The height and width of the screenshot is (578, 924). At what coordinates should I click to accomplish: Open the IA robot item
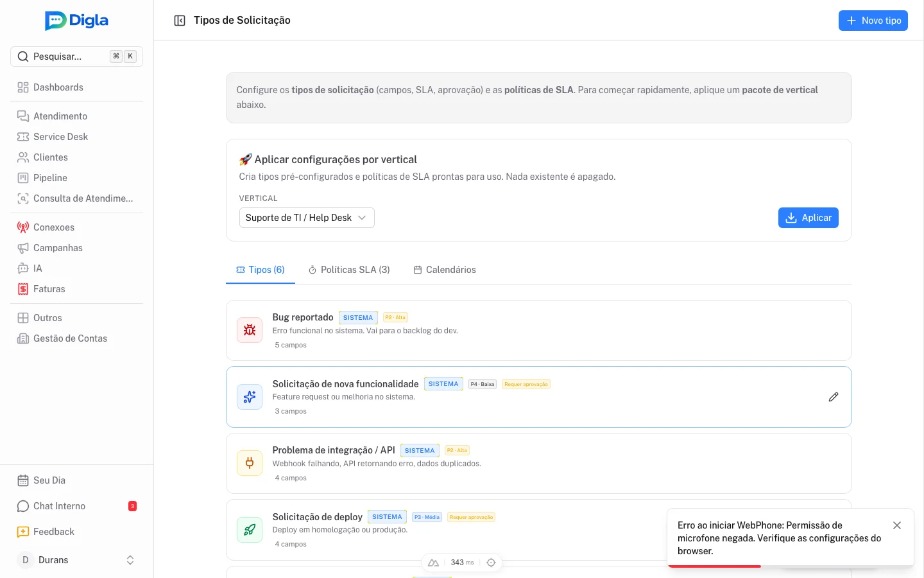(77, 268)
